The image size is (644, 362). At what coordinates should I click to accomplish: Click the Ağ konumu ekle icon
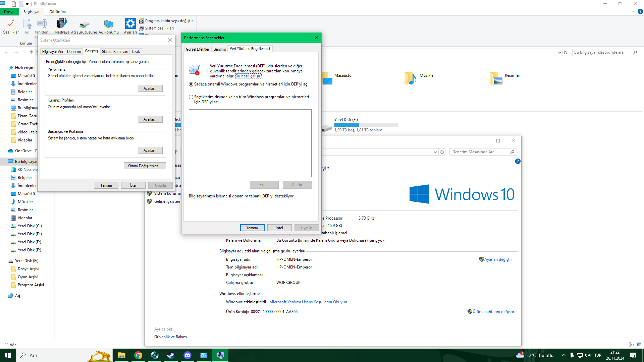tap(108, 24)
